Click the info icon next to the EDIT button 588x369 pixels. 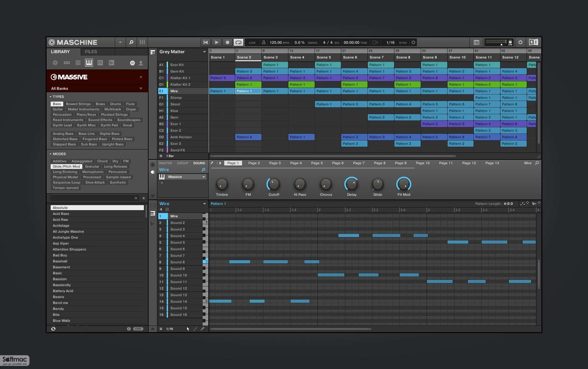click(129, 329)
